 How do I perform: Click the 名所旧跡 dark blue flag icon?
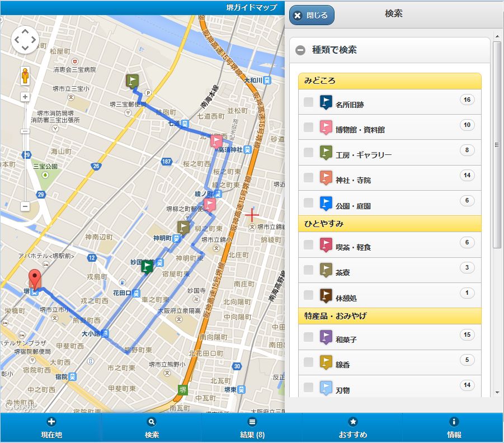326,102
